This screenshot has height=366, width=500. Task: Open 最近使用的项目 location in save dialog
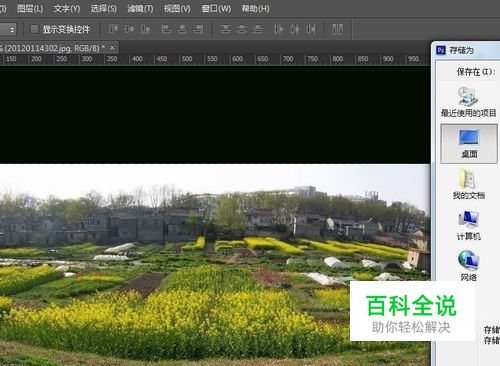tap(469, 102)
